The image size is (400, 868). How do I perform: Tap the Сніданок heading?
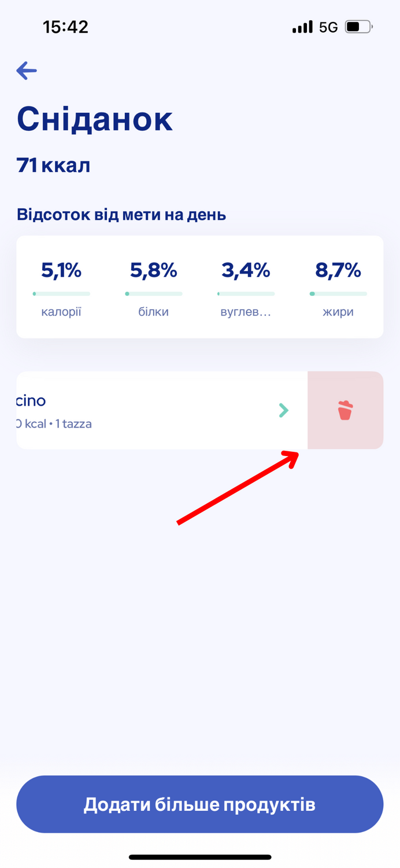click(x=95, y=119)
